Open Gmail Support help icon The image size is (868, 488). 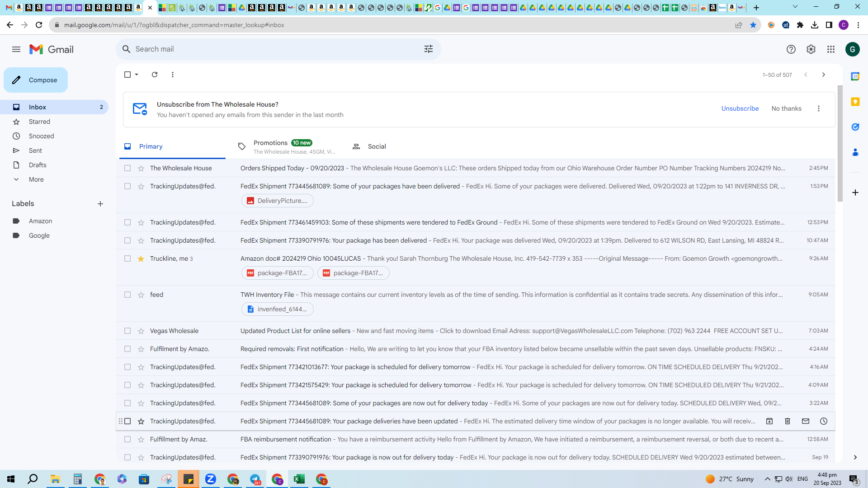pyautogui.click(x=791, y=49)
